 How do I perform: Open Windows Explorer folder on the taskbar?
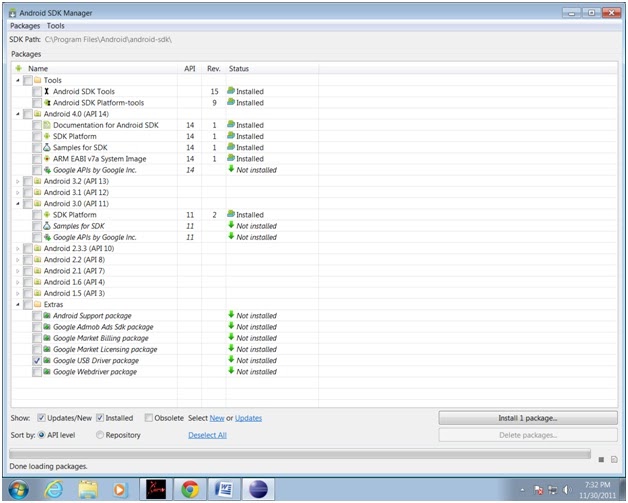88,489
